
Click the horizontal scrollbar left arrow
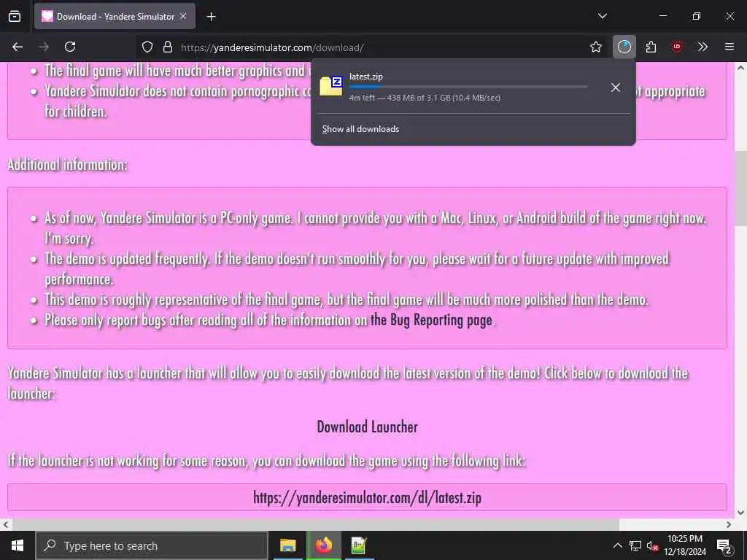(5, 525)
